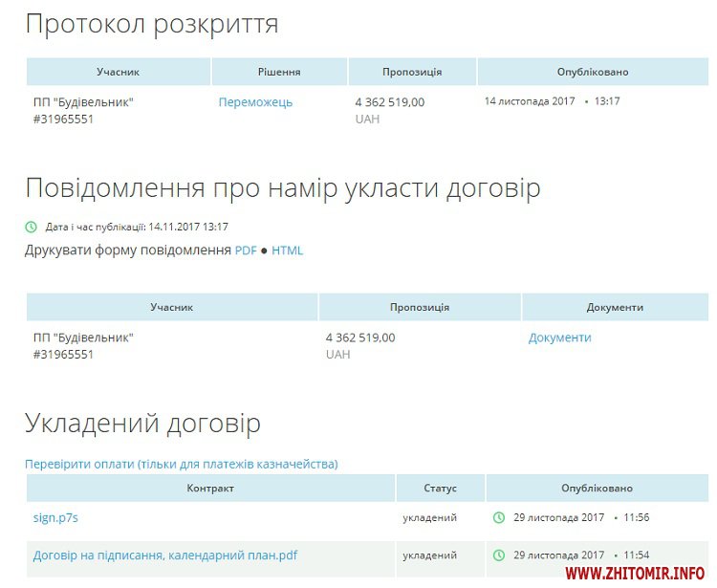Open the PDF version of the notification form
This screenshot has width=717, height=588.
[246, 250]
